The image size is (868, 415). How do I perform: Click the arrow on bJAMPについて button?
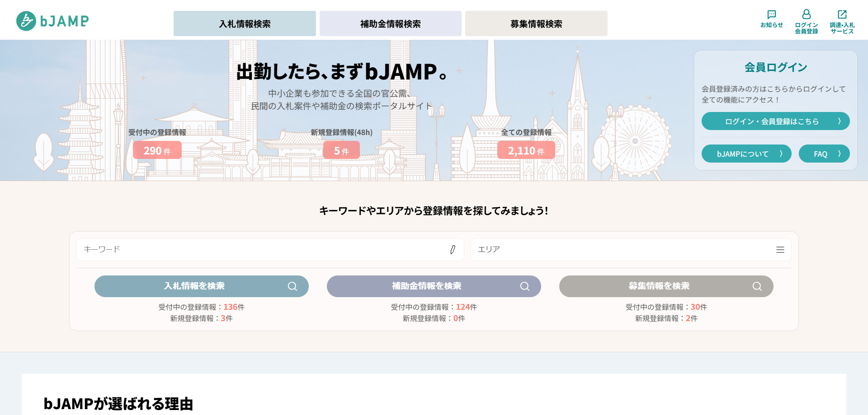pyautogui.click(x=781, y=154)
